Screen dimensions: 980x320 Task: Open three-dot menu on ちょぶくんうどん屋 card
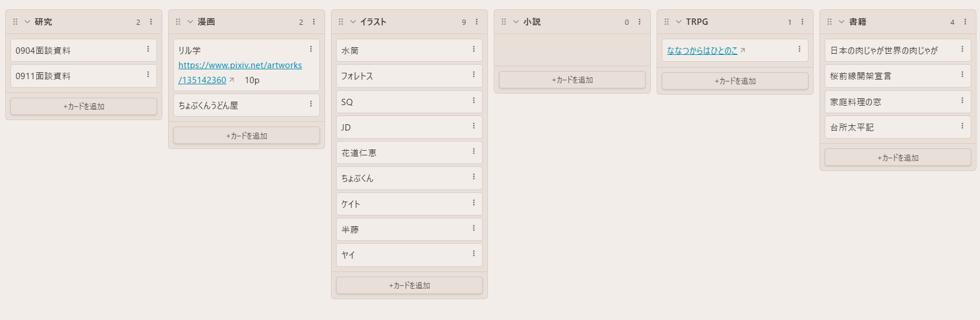311,105
